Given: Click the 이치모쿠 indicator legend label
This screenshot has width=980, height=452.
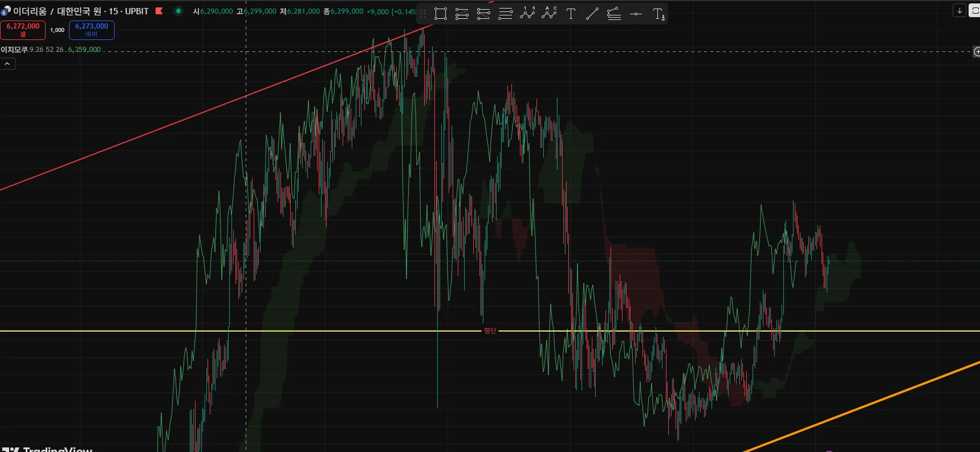Looking at the screenshot, I should click(x=14, y=50).
